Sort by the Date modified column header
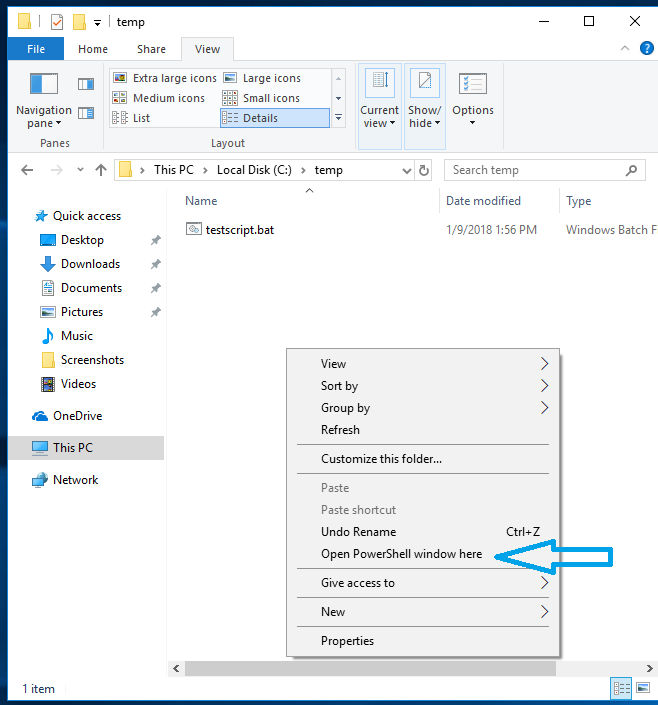The height and width of the screenshot is (705, 658). (483, 201)
